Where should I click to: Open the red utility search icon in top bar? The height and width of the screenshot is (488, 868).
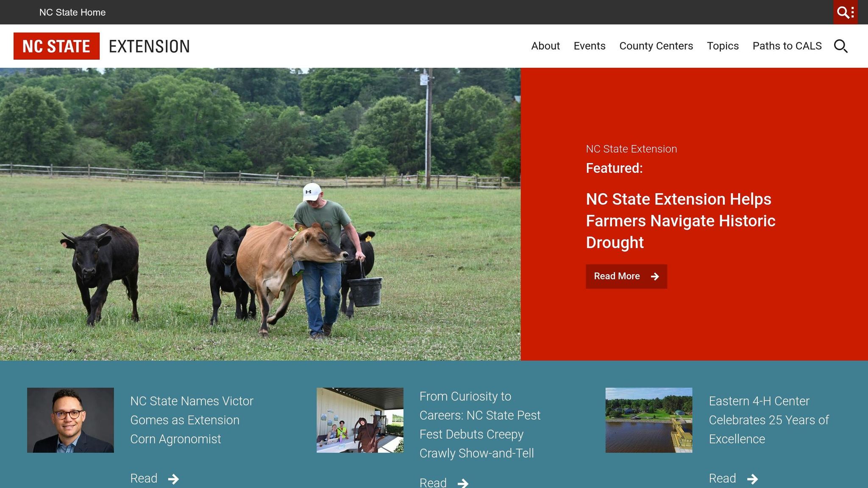pyautogui.click(x=846, y=12)
